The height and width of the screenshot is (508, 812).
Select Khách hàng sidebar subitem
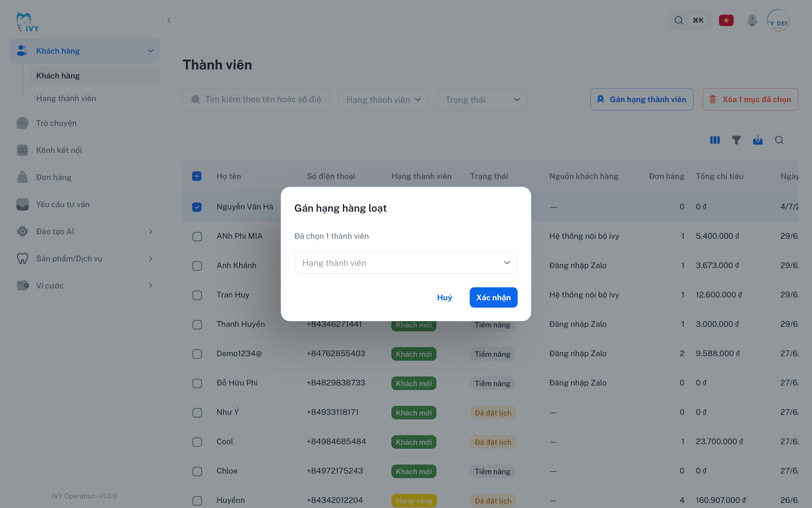tap(94, 76)
